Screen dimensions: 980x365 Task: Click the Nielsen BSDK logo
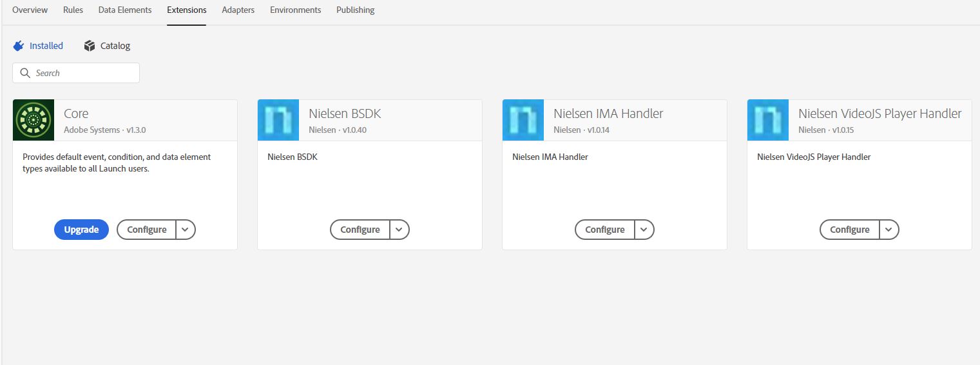tap(278, 120)
